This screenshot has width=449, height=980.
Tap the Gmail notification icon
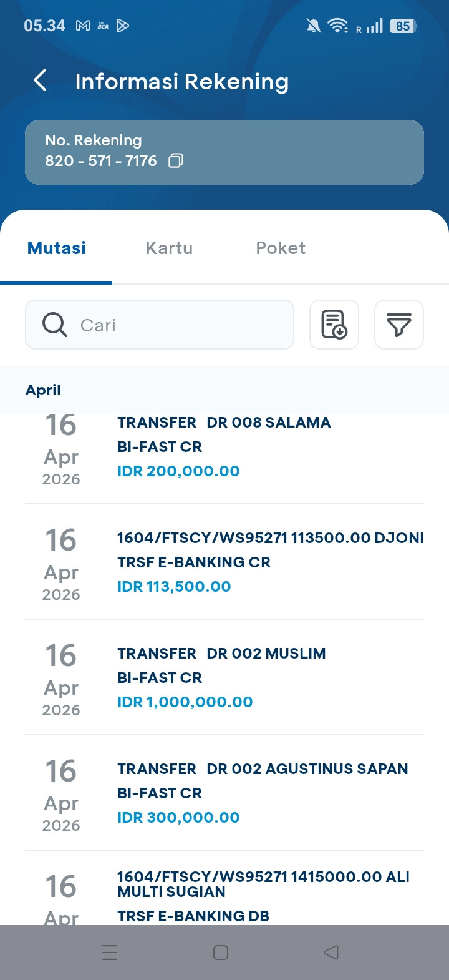pyautogui.click(x=83, y=26)
